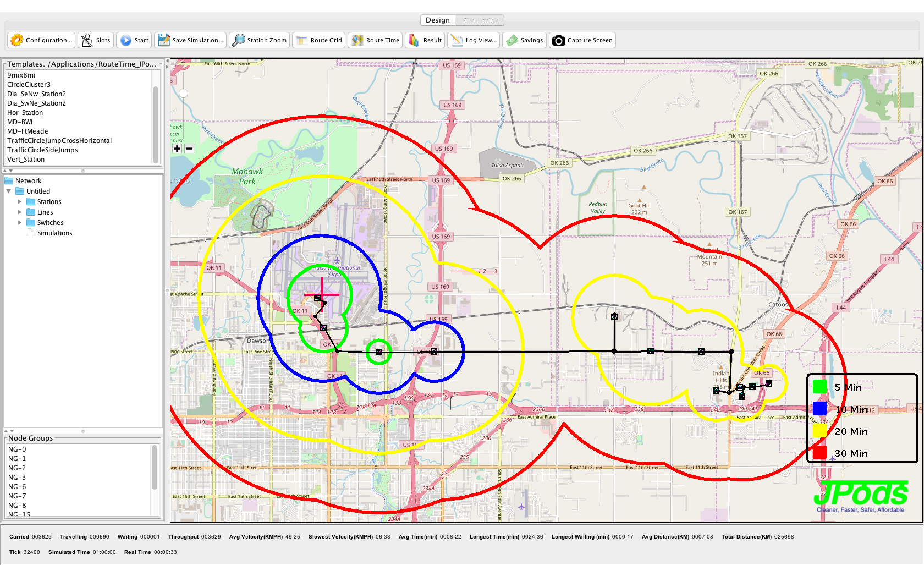This screenshot has width=924, height=565.
Task: Collapse the Untitled network node
Action: tap(9, 191)
